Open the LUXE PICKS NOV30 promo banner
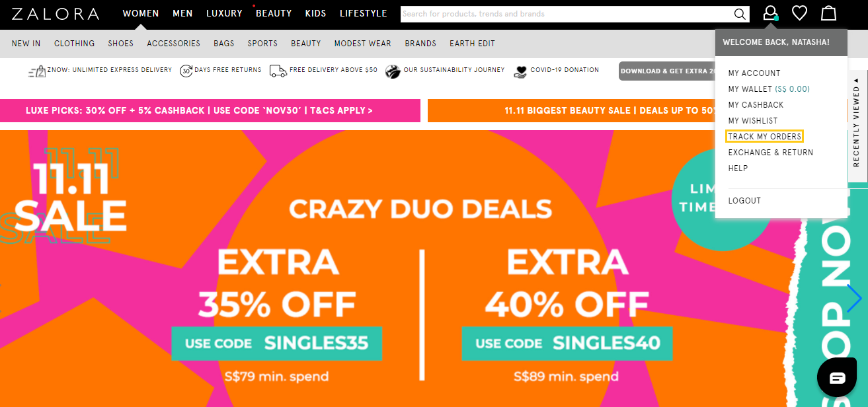 210,110
